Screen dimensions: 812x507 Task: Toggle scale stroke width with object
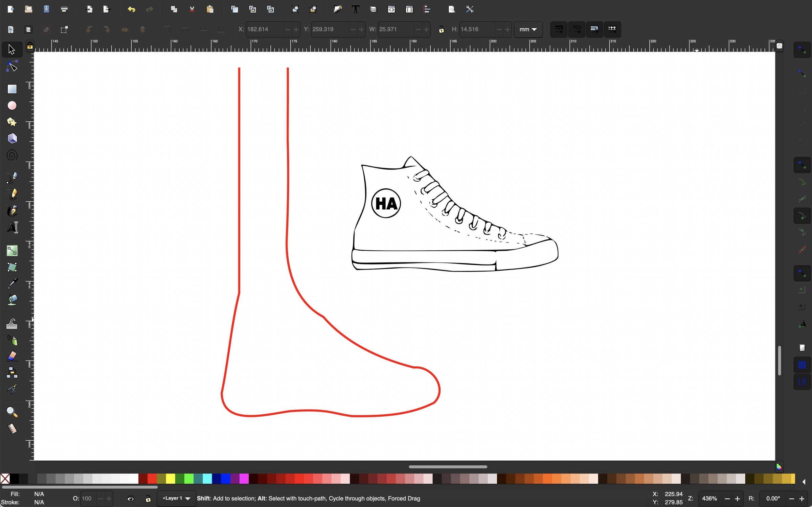[559, 29]
